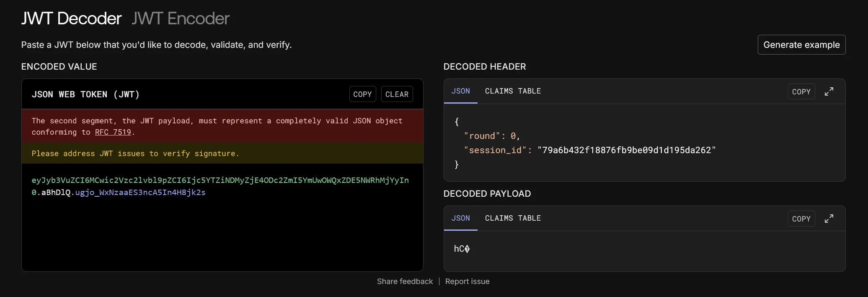
Task: Clear the encoded JWT input
Action: click(x=397, y=94)
